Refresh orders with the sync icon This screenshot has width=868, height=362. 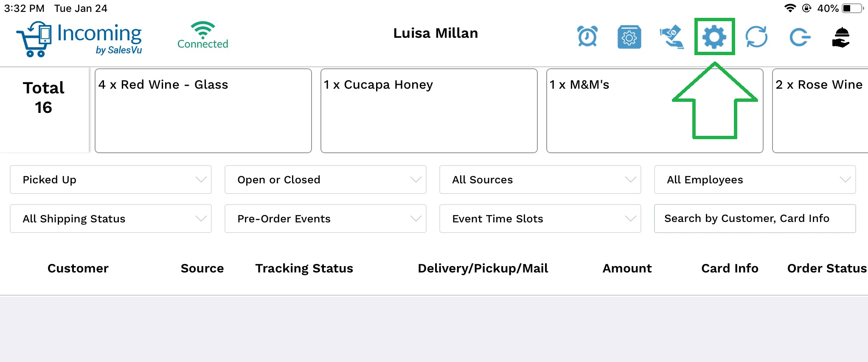756,37
